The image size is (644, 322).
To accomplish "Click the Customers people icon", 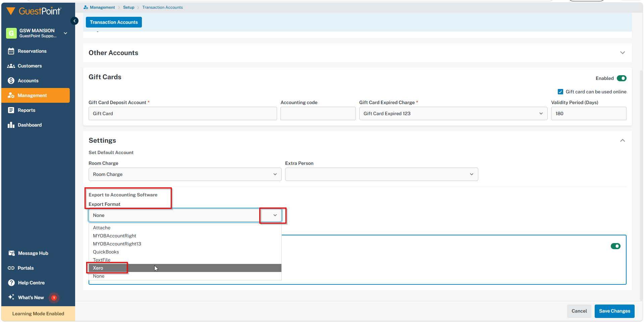I will point(11,66).
